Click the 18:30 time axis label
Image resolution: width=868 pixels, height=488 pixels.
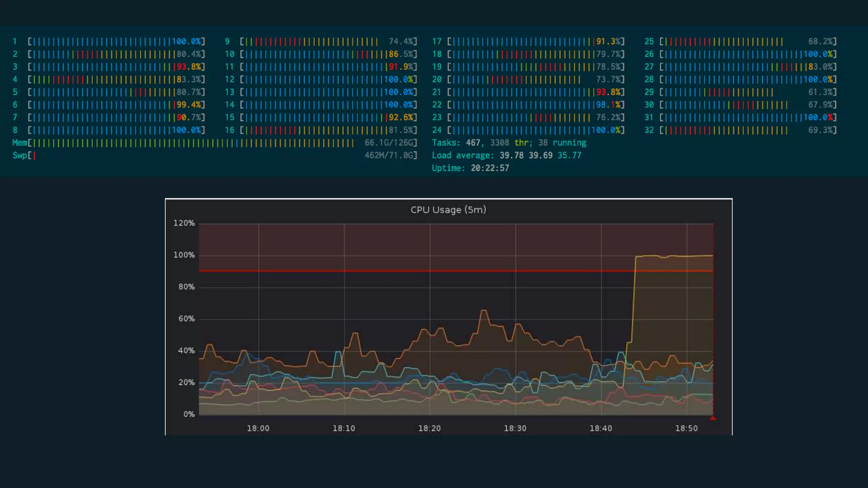(x=515, y=428)
